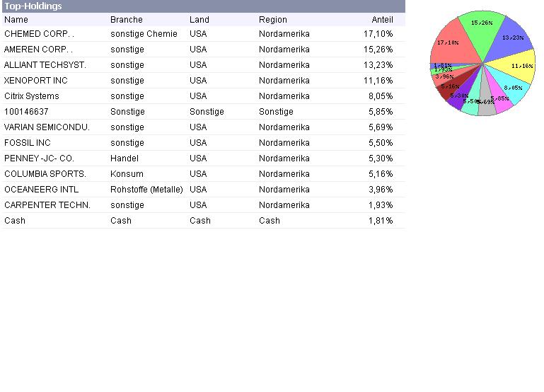Click the Sonstige region cell for 100146637
This screenshot has height=392, width=544.
(276, 112)
